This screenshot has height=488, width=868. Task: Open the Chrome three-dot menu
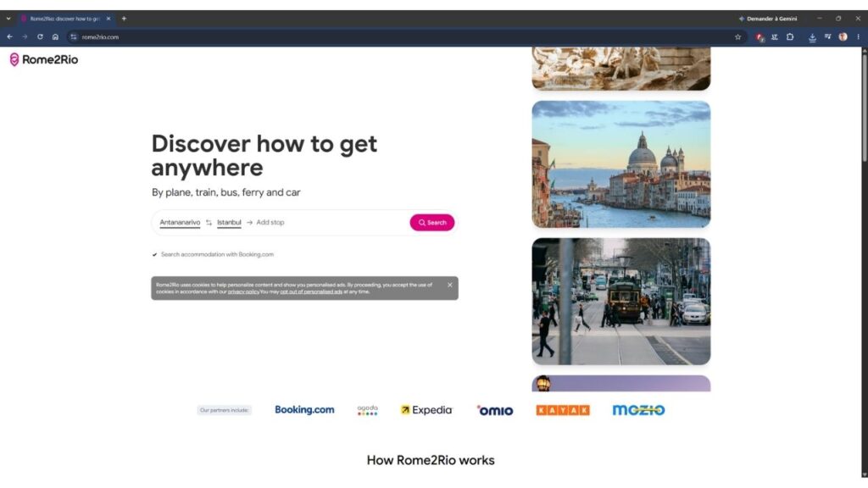(858, 37)
